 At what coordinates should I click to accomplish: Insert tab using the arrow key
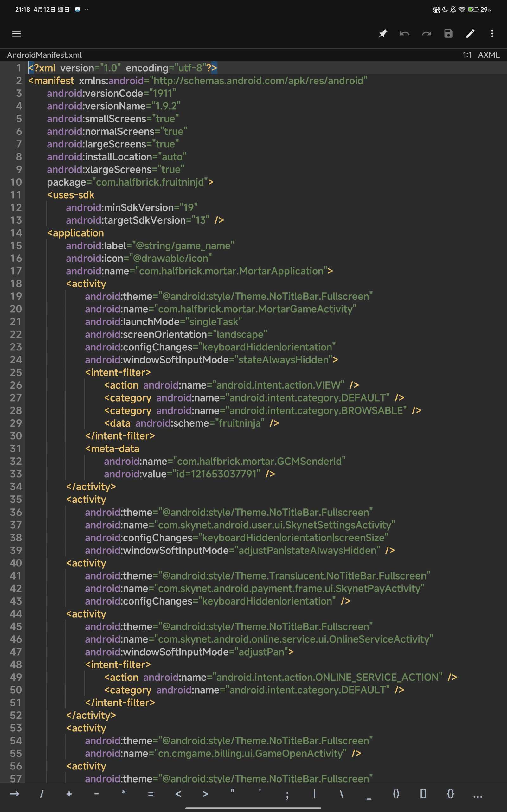pos(15,794)
